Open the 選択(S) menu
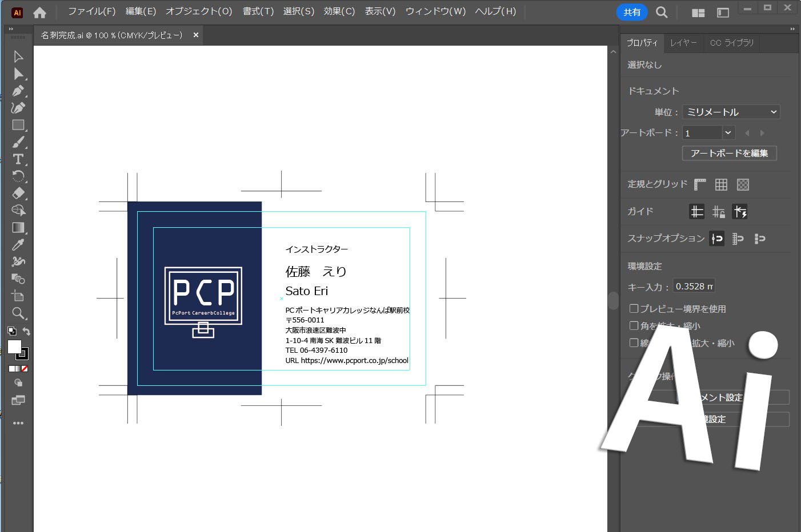 (299, 11)
